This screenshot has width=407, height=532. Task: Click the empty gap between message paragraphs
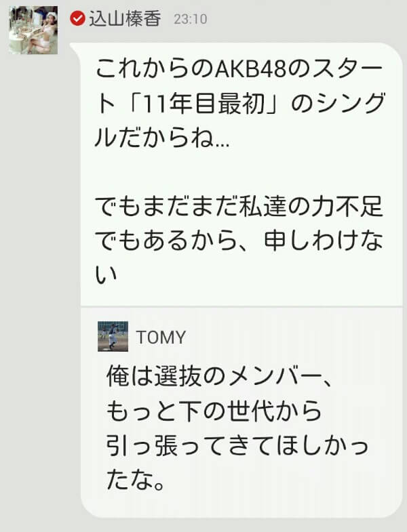(239, 172)
